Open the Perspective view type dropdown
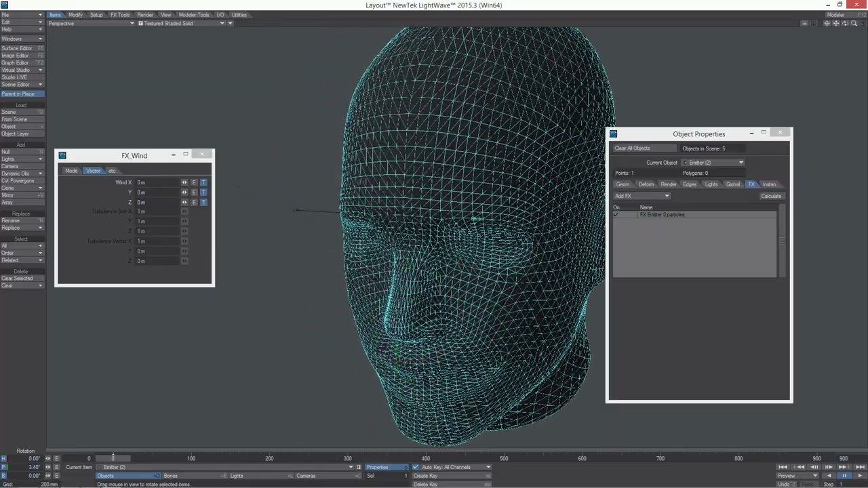The width and height of the screenshot is (868, 488). tap(91, 23)
